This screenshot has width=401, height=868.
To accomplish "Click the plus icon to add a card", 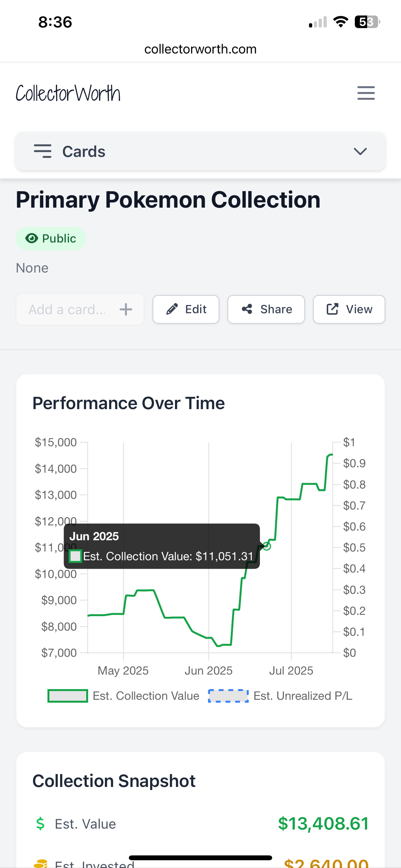I will (126, 309).
